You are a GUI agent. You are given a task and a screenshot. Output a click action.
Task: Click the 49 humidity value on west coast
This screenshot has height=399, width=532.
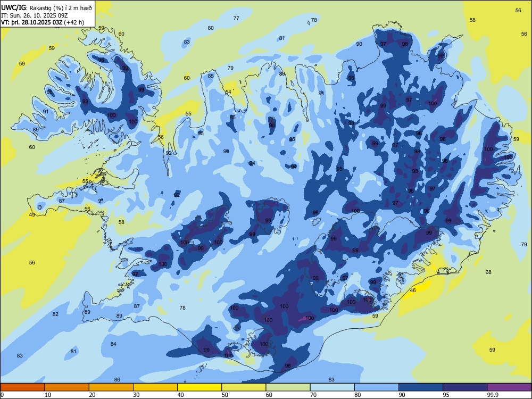(x=32, y=215)
